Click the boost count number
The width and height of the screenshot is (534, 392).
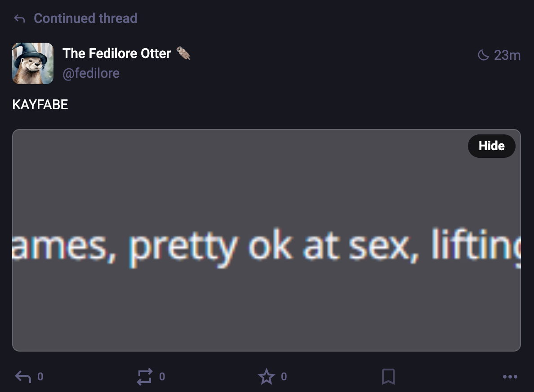tap(162, 377)
